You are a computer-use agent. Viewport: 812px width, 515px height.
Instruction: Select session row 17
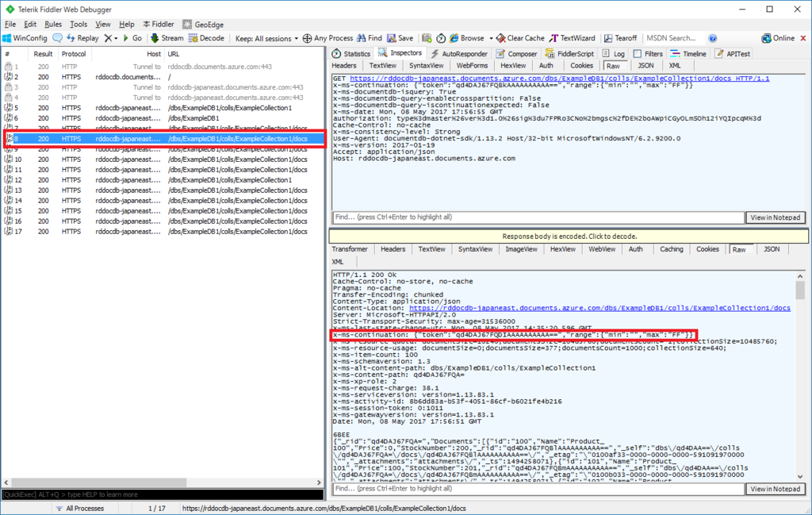(x=162, y=232)
